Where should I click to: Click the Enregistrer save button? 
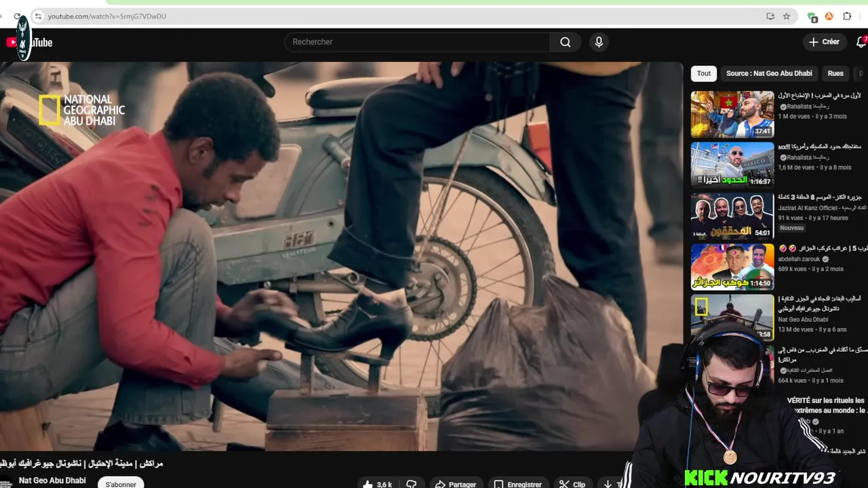pos(518,484)
